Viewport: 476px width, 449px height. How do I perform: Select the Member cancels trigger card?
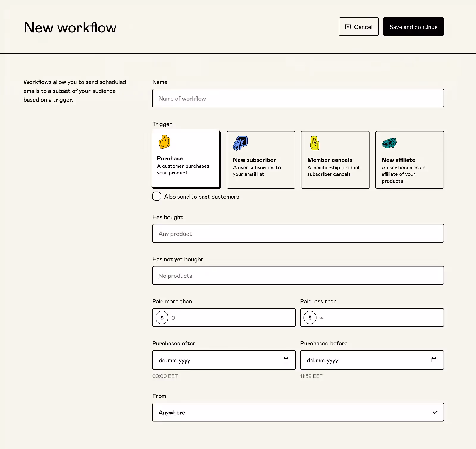pos(335,160)
